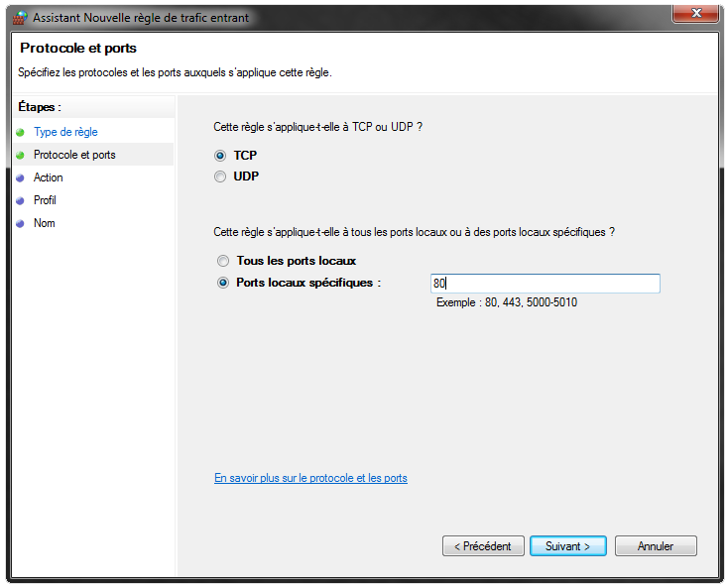Click the purple bullet beside Profil
Screen dimensions: 728x588
coord(20,200)
